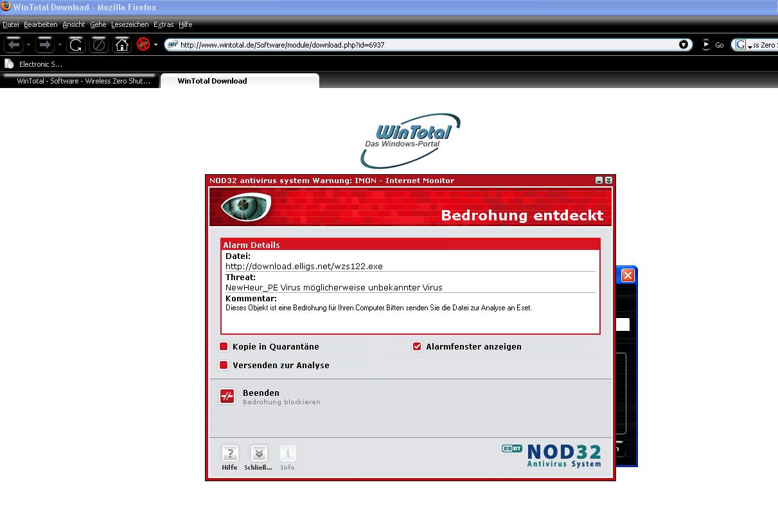
Task: Open the Gehe menu
Action: [x=98, y=24]
